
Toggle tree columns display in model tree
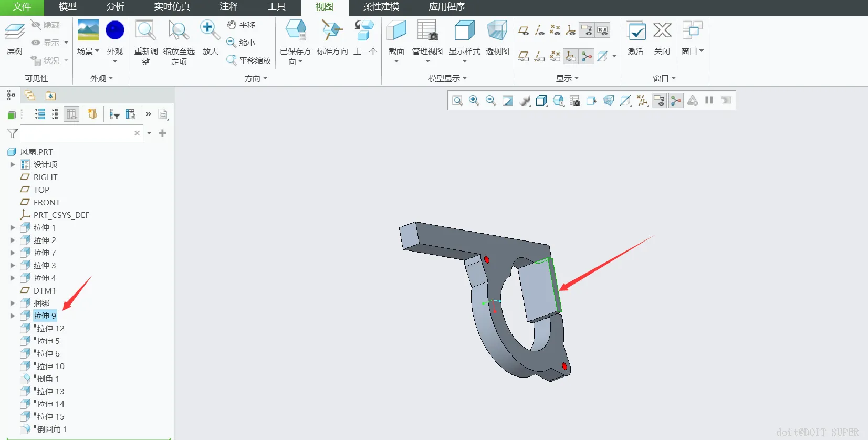pos(71,114)
